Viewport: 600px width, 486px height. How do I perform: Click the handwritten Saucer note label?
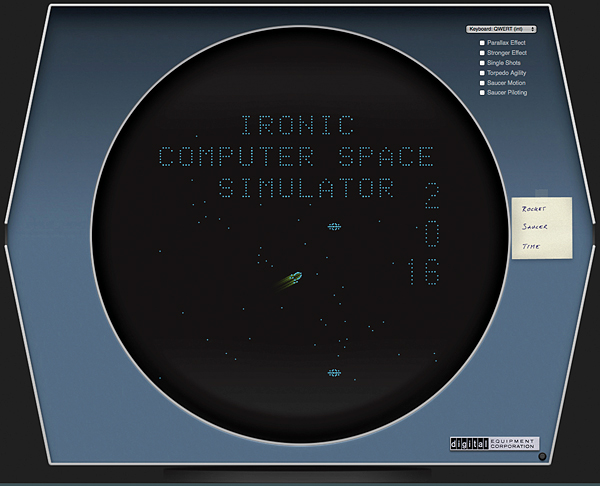[535, 227]
